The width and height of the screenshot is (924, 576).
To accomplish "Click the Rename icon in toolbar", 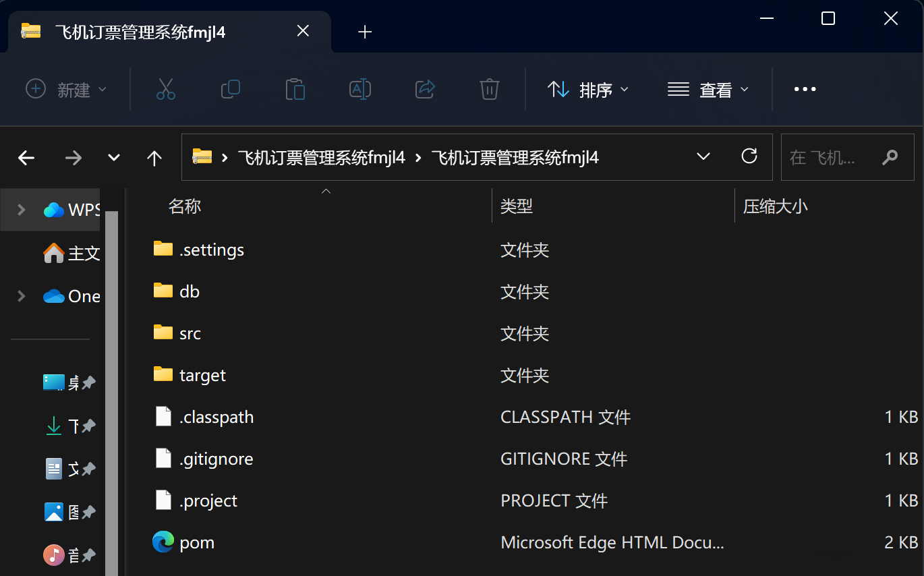I will click(360, 89).
